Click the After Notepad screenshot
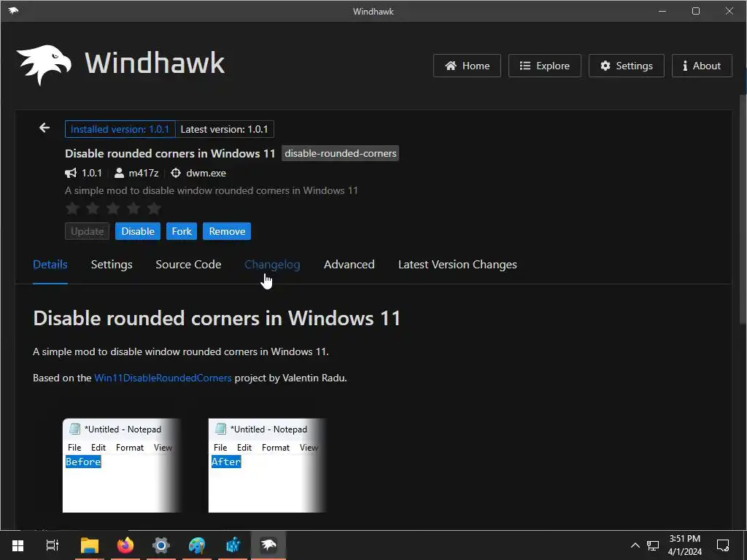Viewport: 747px width, 560px height. point(268,466)
